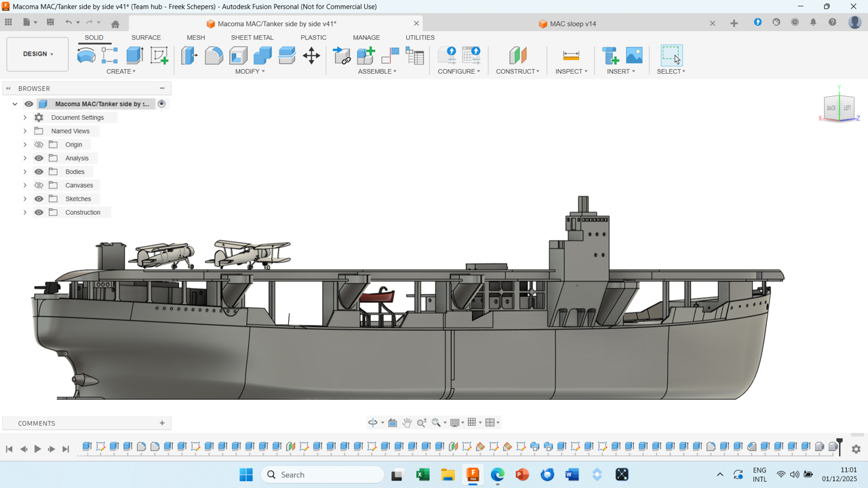Switch to the SHEET METAL tab
Screen dimensions: 868x488
click(x=252, y=38)
